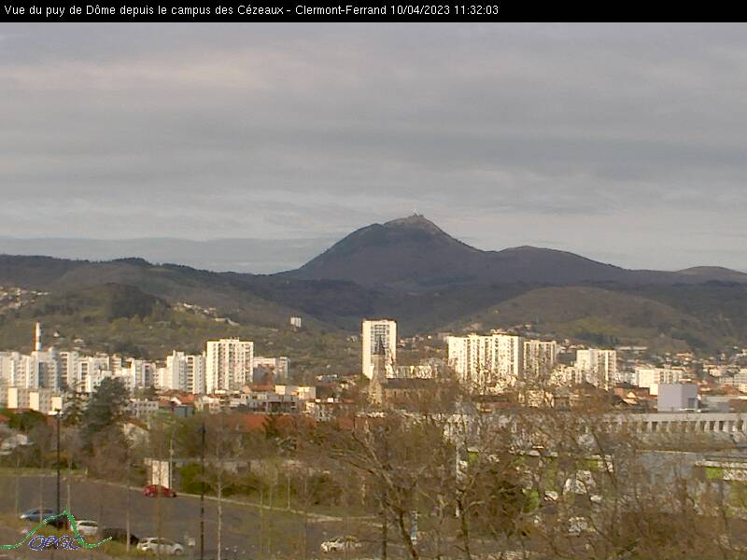The width and height of the screenshot is (747, 560).
Task: Click the OPGC logo in corner
Action: (x=56, y=531)
